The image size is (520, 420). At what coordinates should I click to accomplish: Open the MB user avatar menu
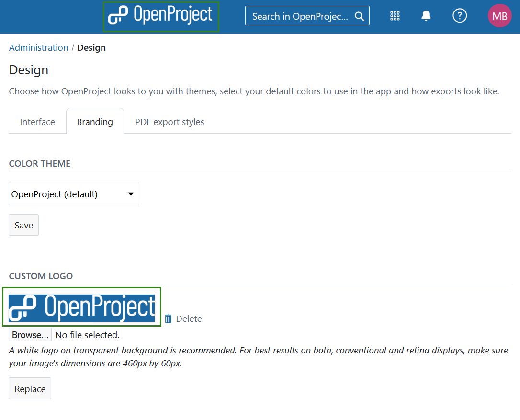pyautogui.click(x=499, y=16)
